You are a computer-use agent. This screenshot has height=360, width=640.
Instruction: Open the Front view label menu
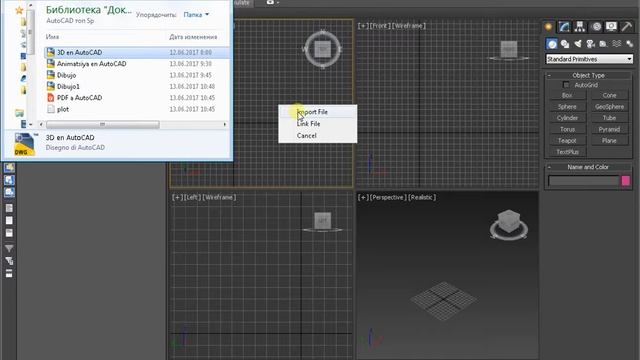pos(380,26)
